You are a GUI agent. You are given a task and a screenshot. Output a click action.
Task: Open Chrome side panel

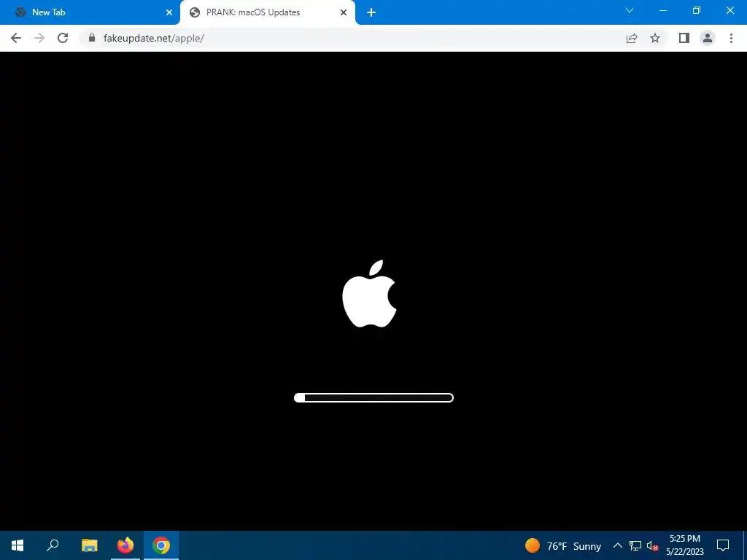(x=684, y=38)
